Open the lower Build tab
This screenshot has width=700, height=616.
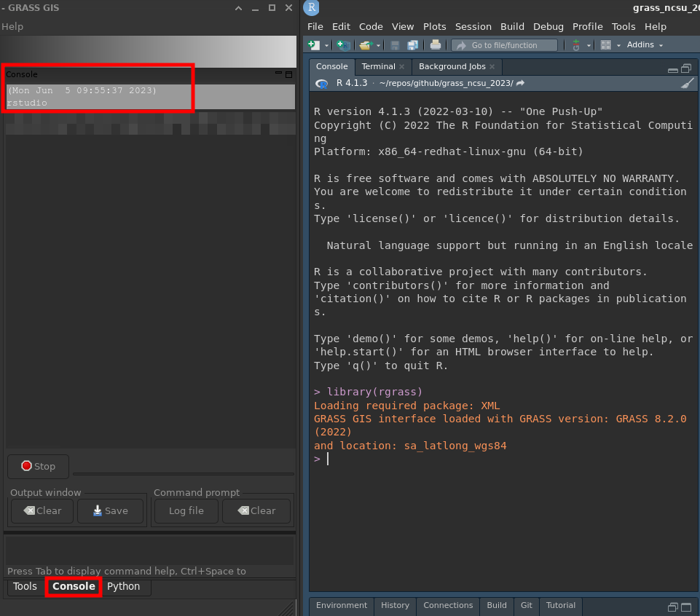pos(497,605)
